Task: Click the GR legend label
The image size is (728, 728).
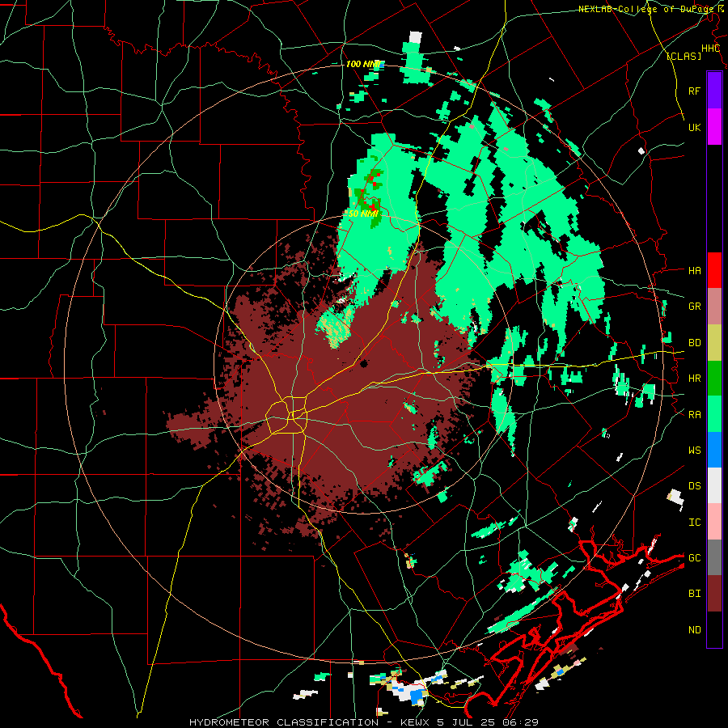Action: tap(694, 307)
